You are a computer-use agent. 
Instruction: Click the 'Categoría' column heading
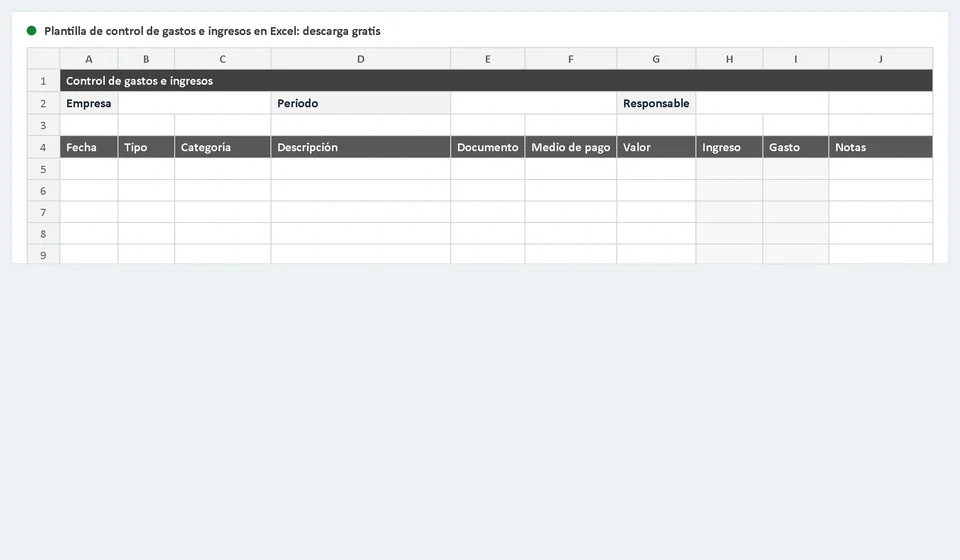click(223, 147)
